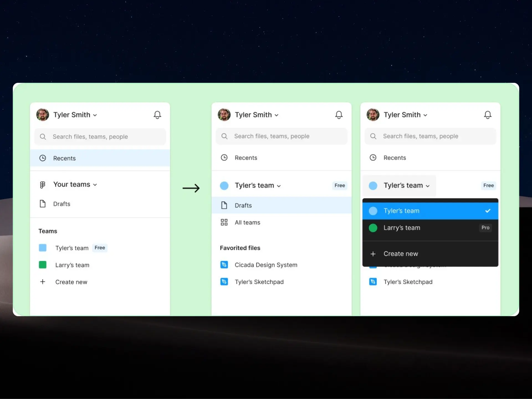Click the green Larry's team color square
The width and height of the screenshot is (532, 399).
click(x=43, y=265)
